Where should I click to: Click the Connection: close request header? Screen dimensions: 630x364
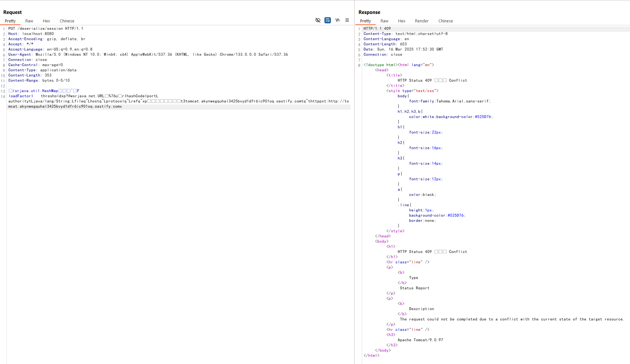(x=28, y=60)
